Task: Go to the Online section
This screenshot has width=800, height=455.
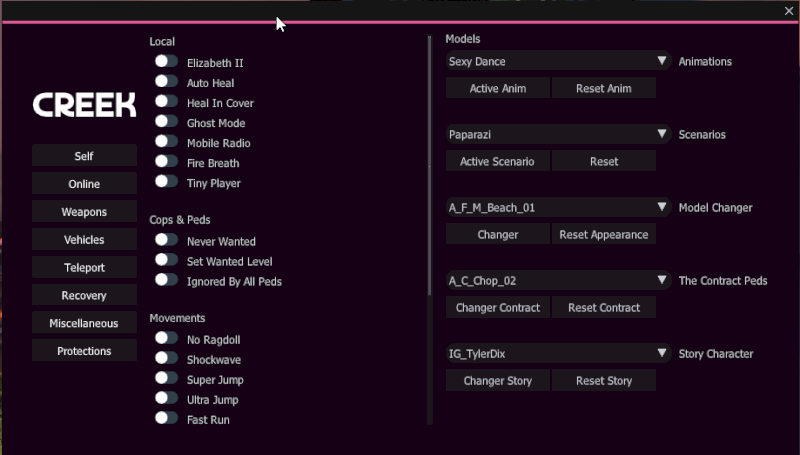Action: click(84, 184)
